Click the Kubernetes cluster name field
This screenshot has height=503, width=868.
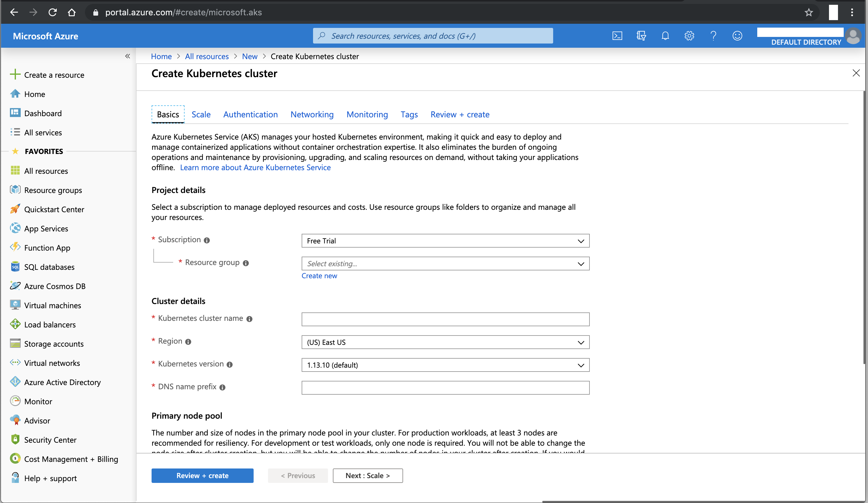point(445,319)
